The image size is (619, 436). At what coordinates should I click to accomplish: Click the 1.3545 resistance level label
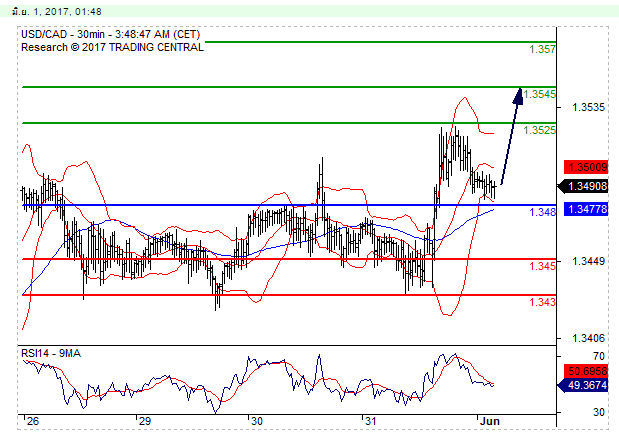click(539, 94)
